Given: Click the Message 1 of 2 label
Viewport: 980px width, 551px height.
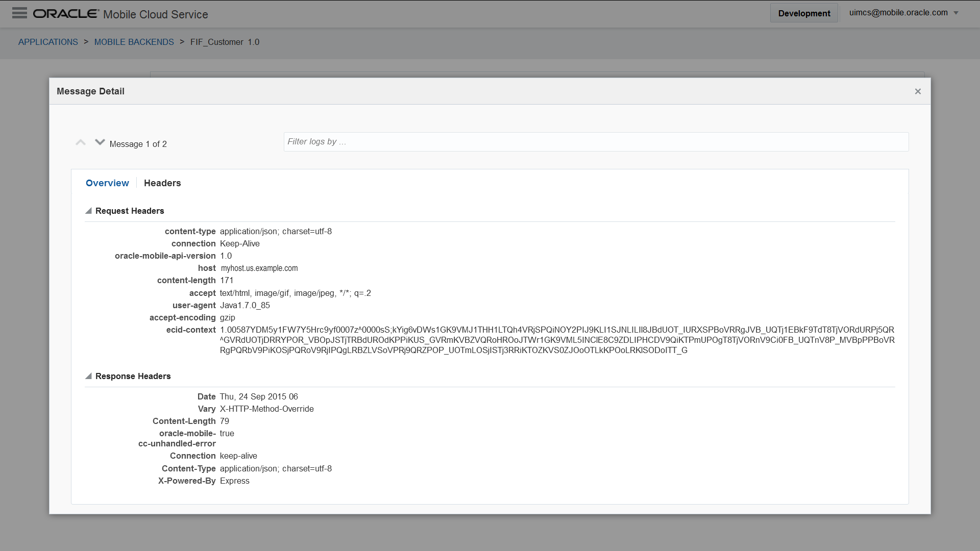Looking at the screenshot, I should [138, 144].
